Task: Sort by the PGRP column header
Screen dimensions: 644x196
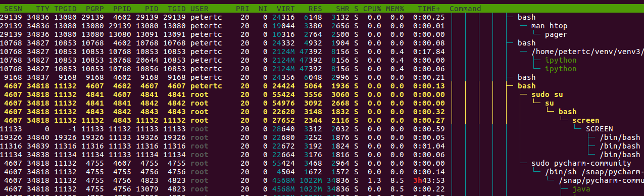Action: (x=94, y=9)
